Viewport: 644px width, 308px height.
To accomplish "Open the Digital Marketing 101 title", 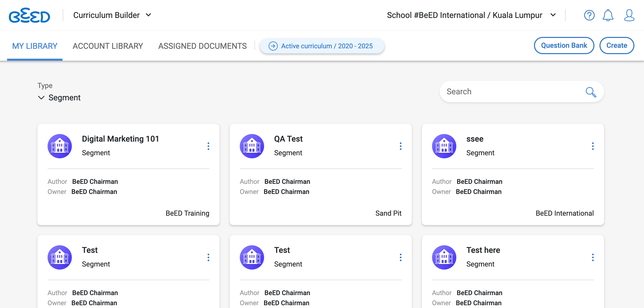I will coord(120,139).
